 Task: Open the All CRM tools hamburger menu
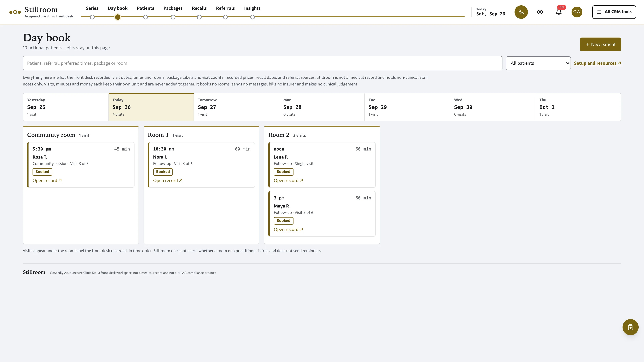point(614,12)
